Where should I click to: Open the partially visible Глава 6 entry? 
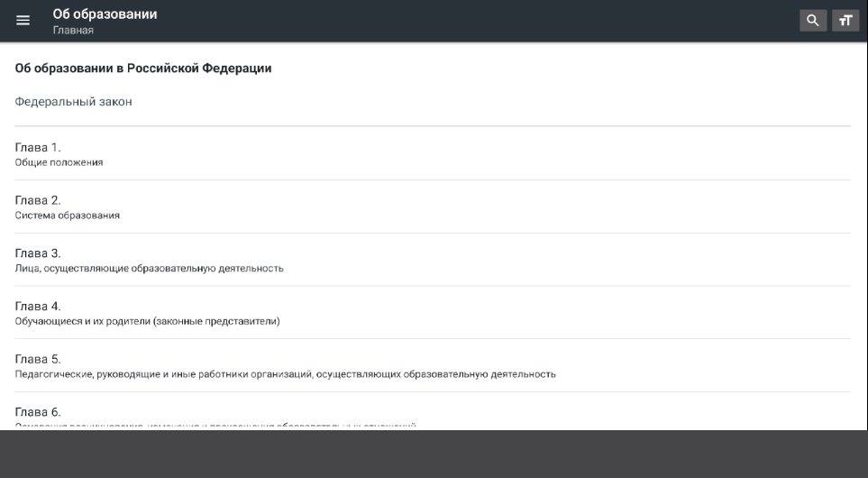(433, 411)
